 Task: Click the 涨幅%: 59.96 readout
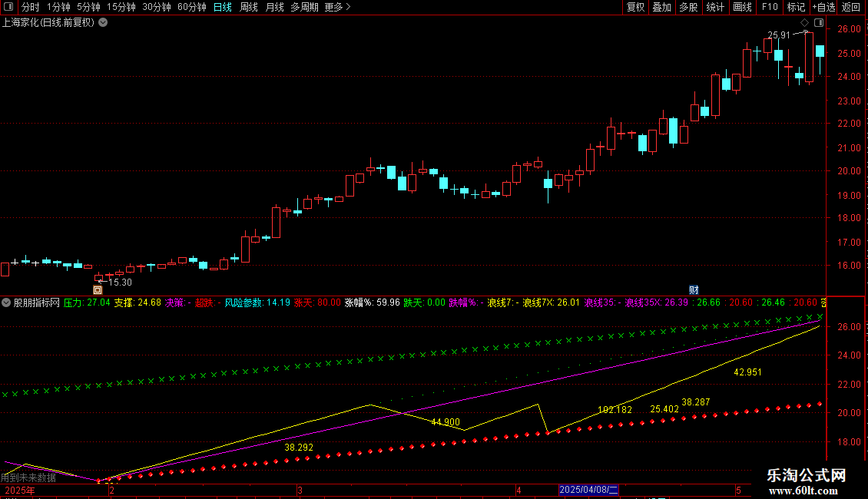tap(373, 302)
